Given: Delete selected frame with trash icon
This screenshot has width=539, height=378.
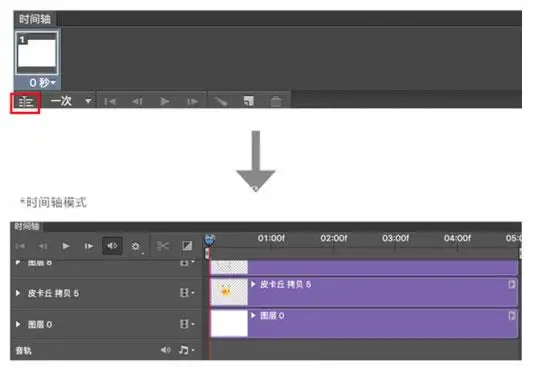Looking at the screenshot, I should [276, 101].
